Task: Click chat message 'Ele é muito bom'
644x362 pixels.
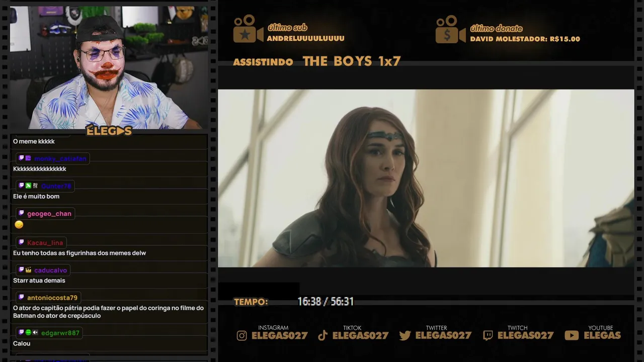Action: pyautogui.click(x=36, y=197)
